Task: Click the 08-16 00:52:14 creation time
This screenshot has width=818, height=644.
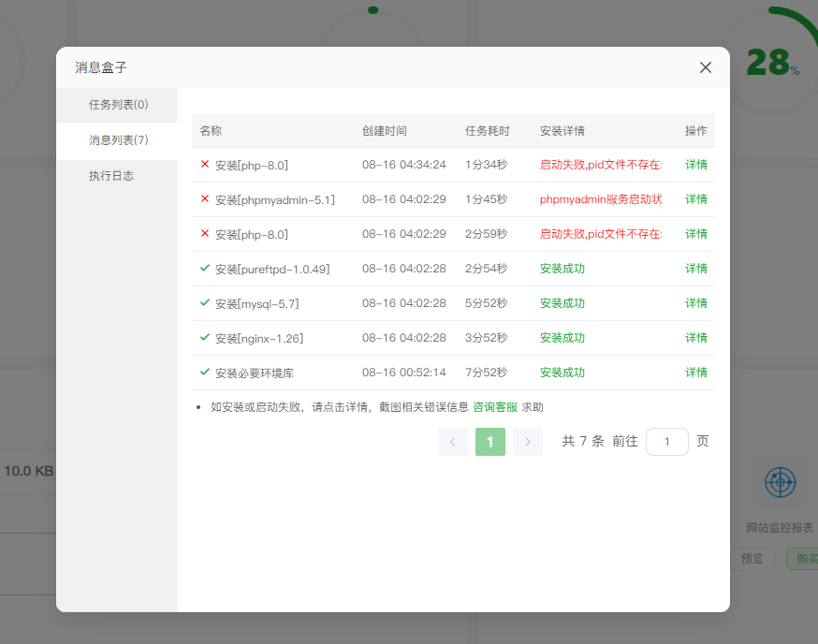Action: (404, 373)
